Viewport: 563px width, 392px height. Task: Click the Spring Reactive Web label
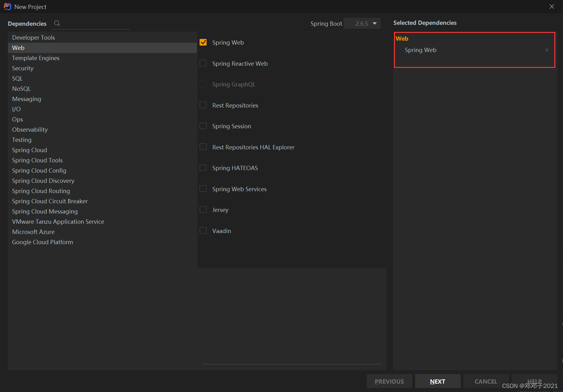click(x=240, y=64)
